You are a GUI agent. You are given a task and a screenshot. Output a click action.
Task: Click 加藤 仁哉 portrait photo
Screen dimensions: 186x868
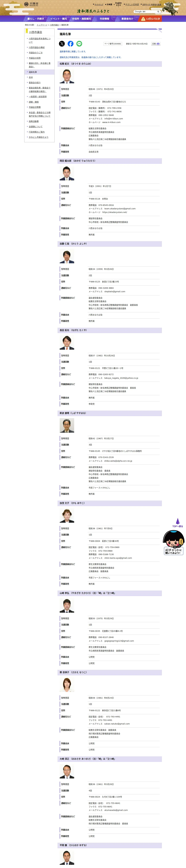pos(67,256)
